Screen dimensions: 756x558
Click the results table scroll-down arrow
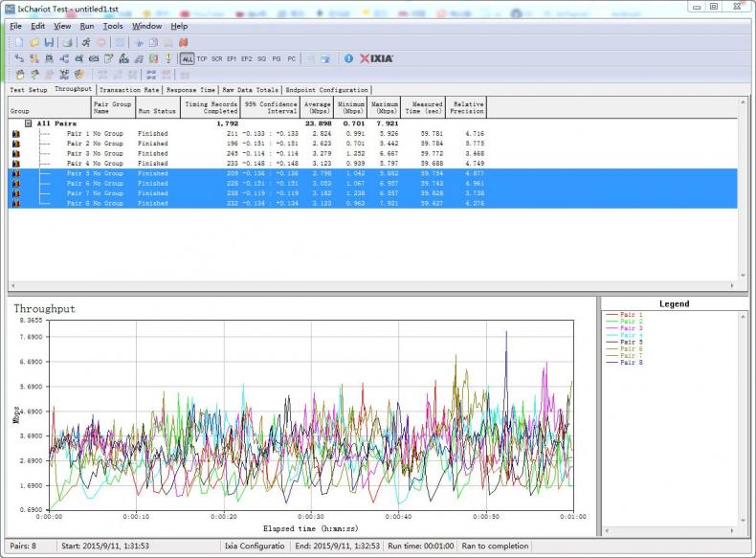743,276
